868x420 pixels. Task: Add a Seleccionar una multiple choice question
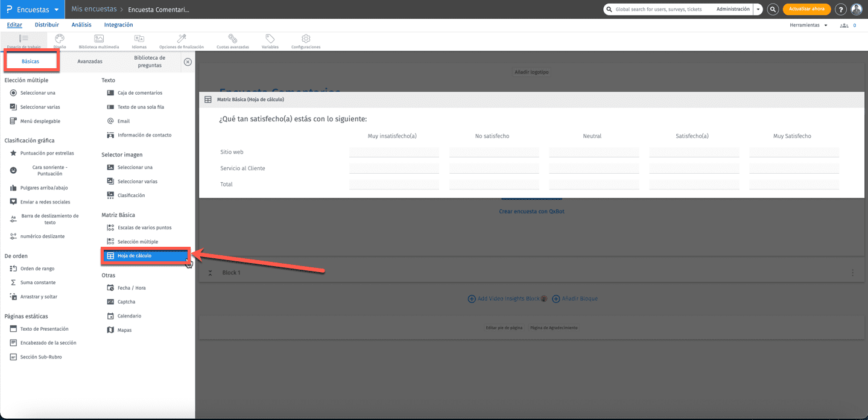coord(33,93)
